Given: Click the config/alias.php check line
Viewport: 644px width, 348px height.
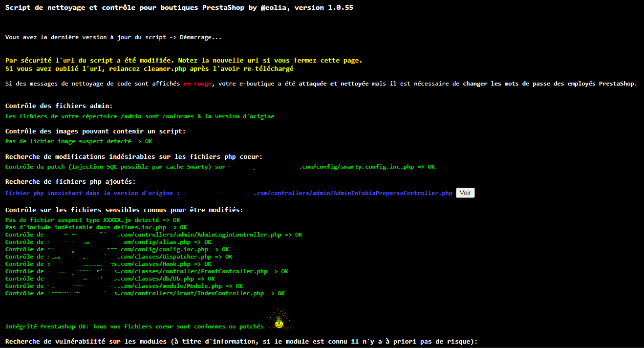Looking at the screenshot, I should pos(108,242).
